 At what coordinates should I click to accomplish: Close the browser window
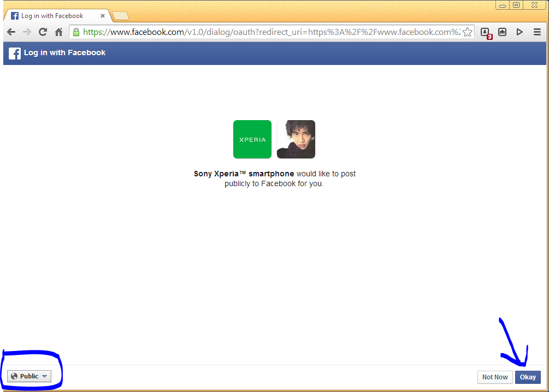[535, 5]
